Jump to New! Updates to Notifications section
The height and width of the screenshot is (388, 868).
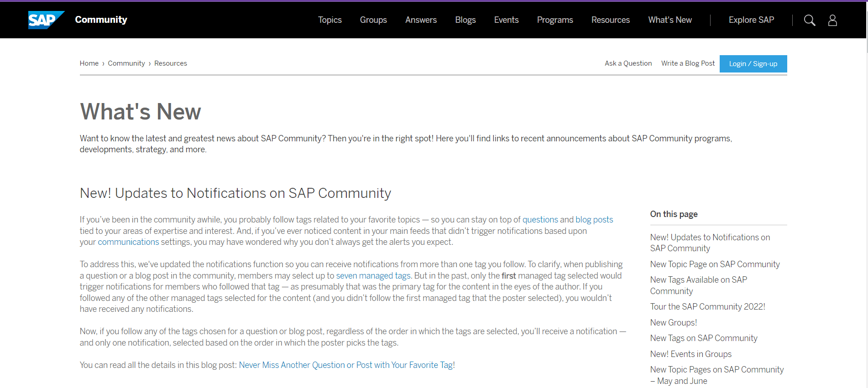(710, 243)
